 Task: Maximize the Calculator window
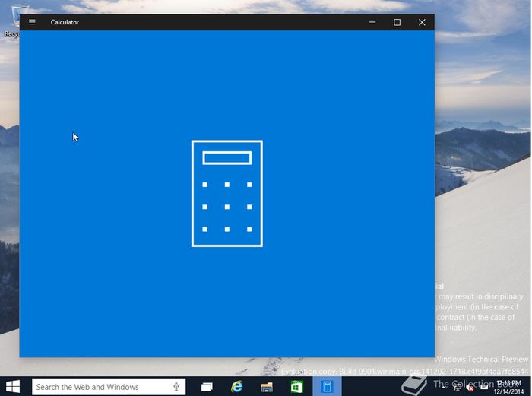tap(397, 22)
